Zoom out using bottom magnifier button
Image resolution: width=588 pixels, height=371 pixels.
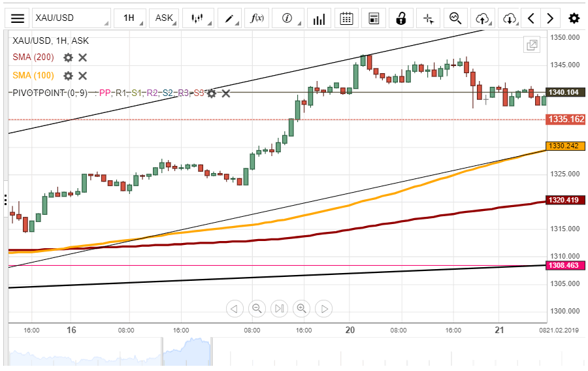[x=257, y=308]
